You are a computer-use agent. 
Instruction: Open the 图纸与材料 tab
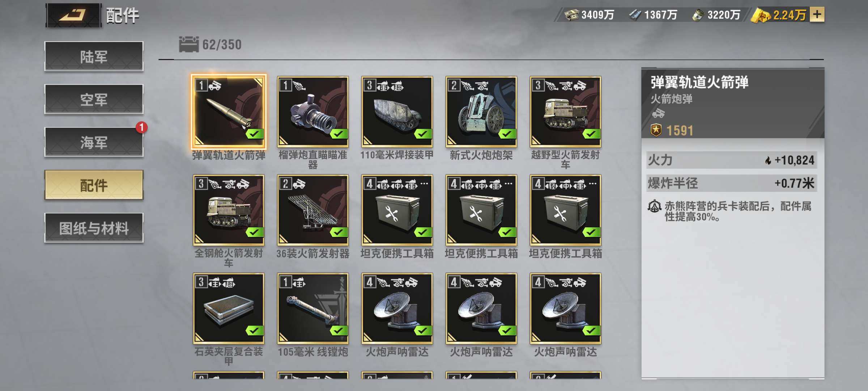[94, 228]
